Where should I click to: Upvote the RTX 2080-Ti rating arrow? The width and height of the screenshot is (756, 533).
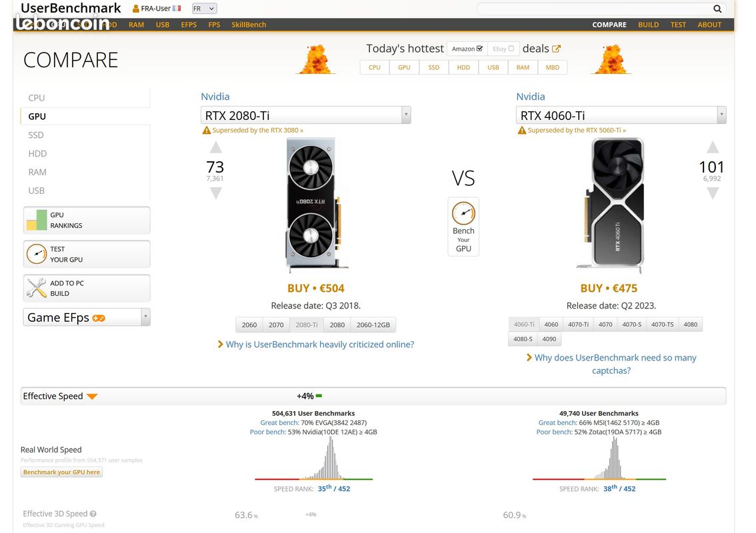click(x=215, y=148)
